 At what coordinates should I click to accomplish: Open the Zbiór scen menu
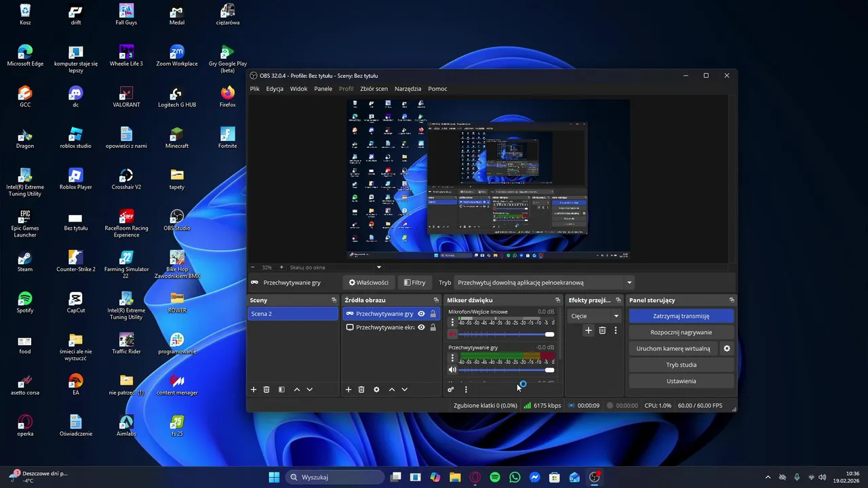(374, 89)
